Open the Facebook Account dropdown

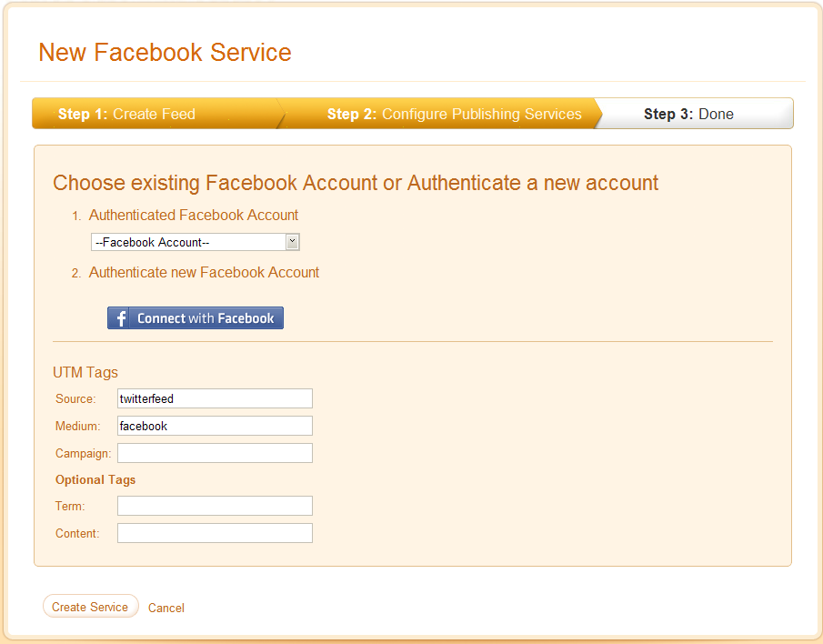tap(196, 242)
